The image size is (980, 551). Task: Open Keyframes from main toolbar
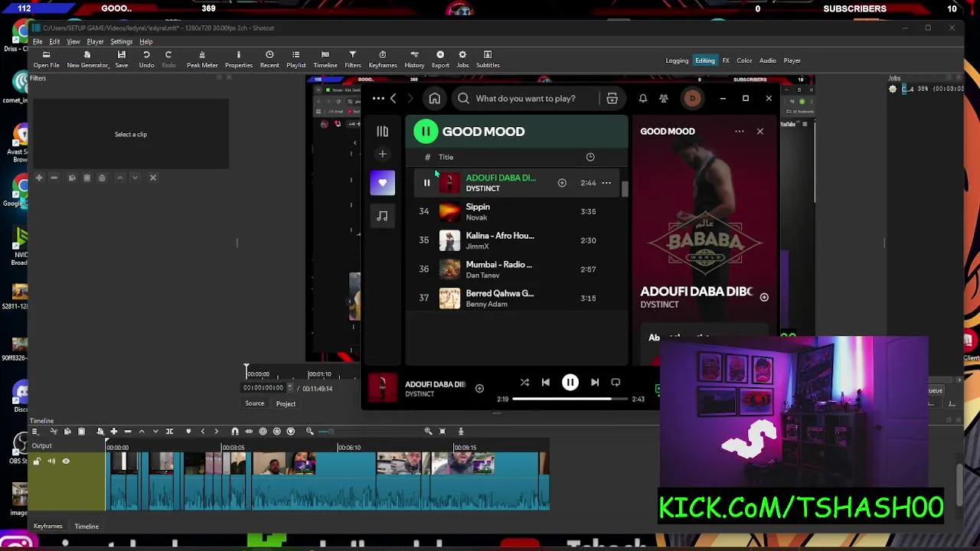383,59
